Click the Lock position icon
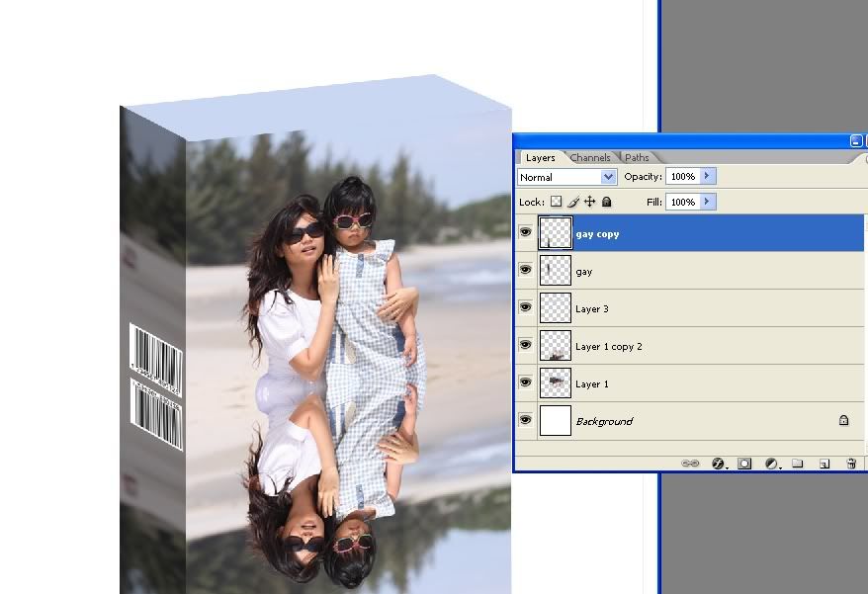Screen dimensions: 868x594 590,202
